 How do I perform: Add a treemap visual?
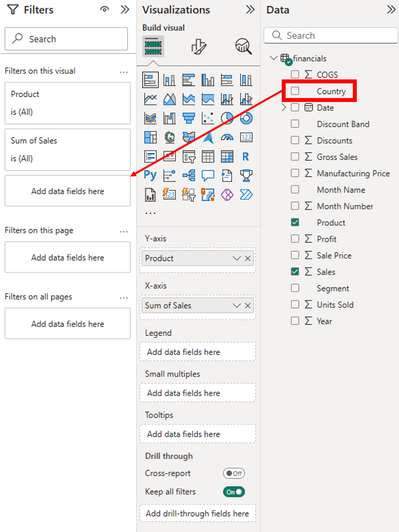pyautogui.click(x=150, y=137)
